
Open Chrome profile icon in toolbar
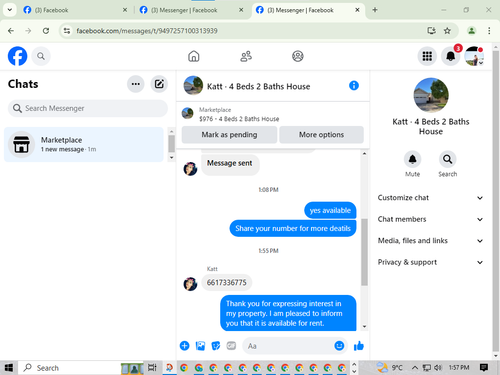pyautogui.click(x=471, y=31)
